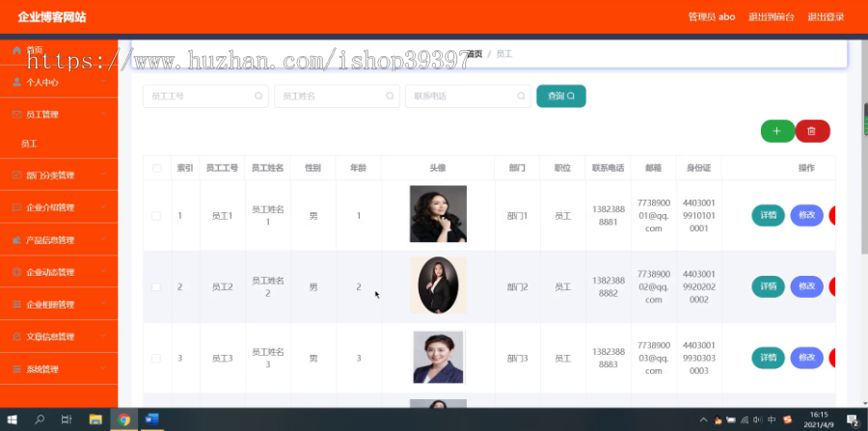This screenshot has width=868, height=431.
Task: Select the 产品信息管理 sidebar menu
Action: point(59,240)
